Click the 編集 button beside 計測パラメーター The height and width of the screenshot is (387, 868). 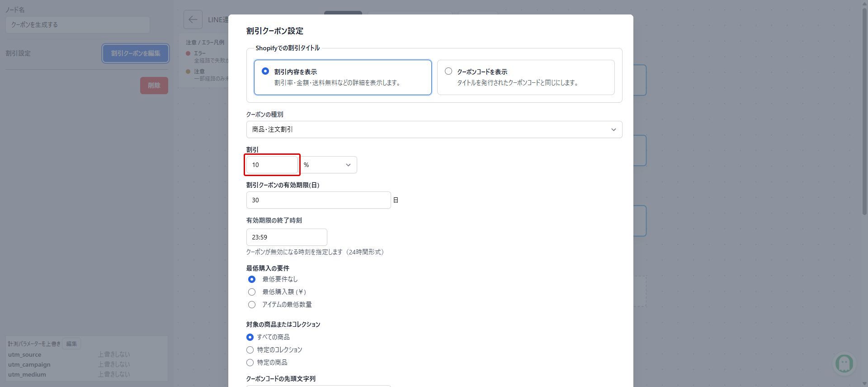point(71,344)
